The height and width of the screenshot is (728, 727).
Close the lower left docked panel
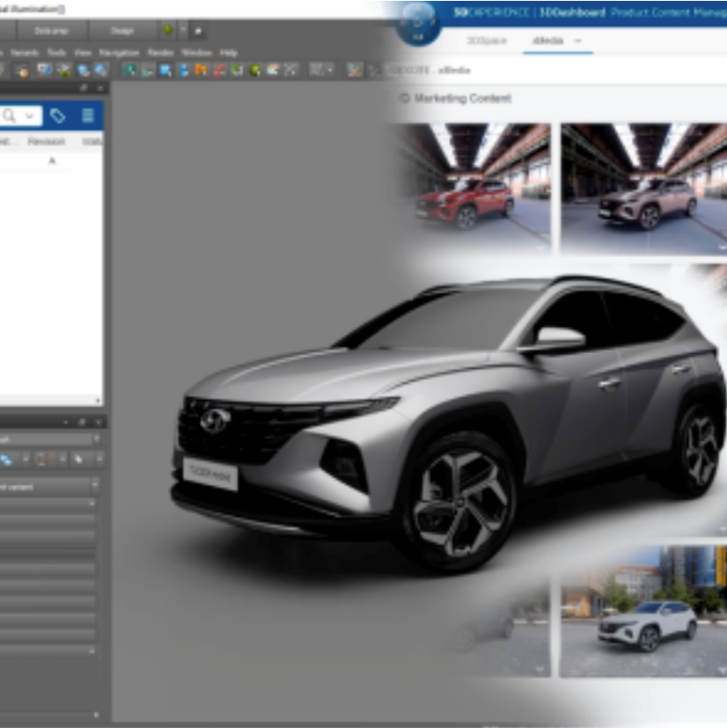tap(99, 423)
